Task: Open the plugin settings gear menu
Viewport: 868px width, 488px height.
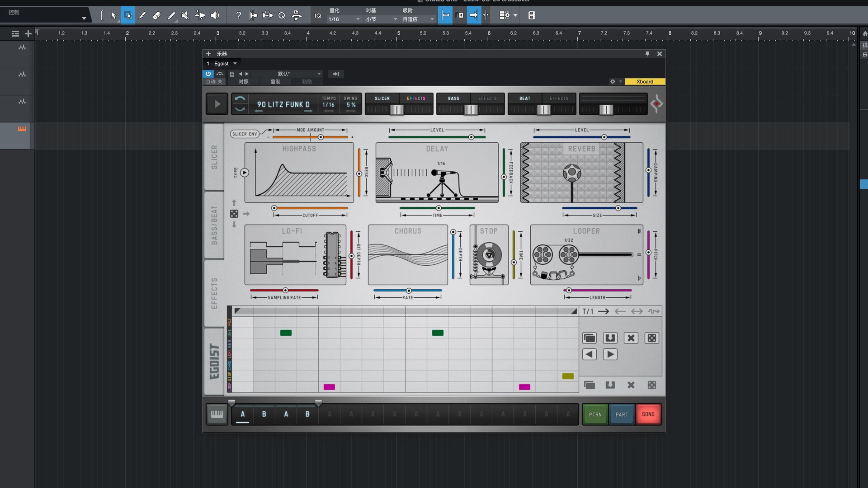Action: 613,82
